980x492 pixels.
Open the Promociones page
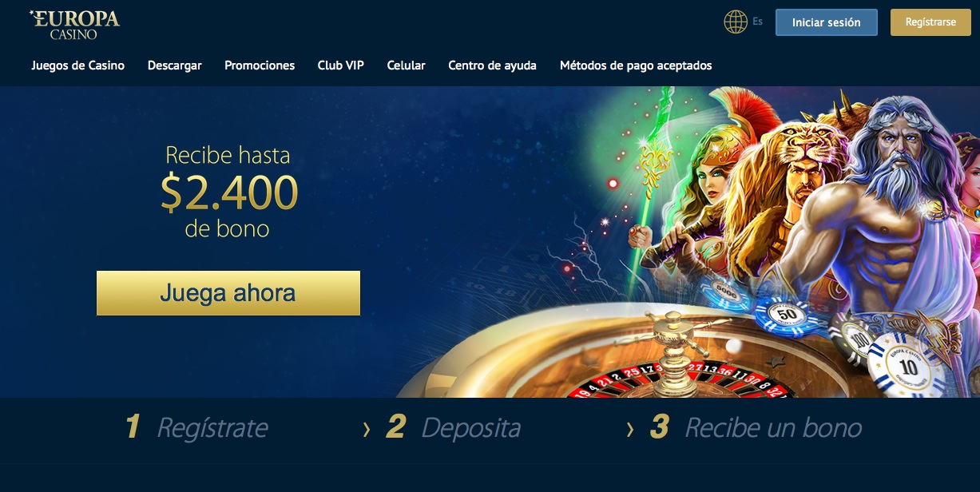[260, 65]
